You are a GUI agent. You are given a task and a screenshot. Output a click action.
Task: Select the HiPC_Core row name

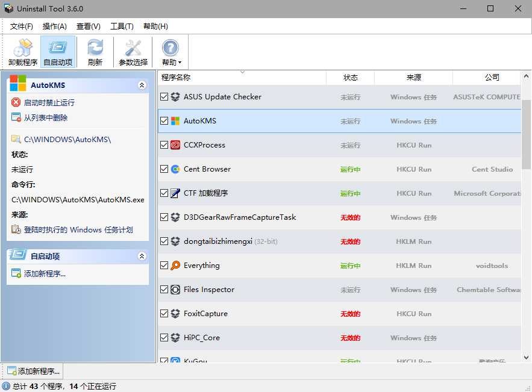[x=202, y=338]
